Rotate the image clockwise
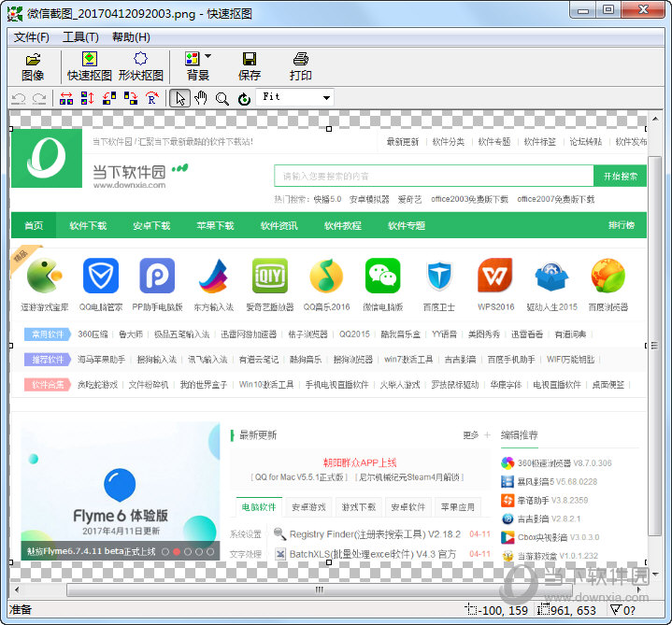 [130, 98]
